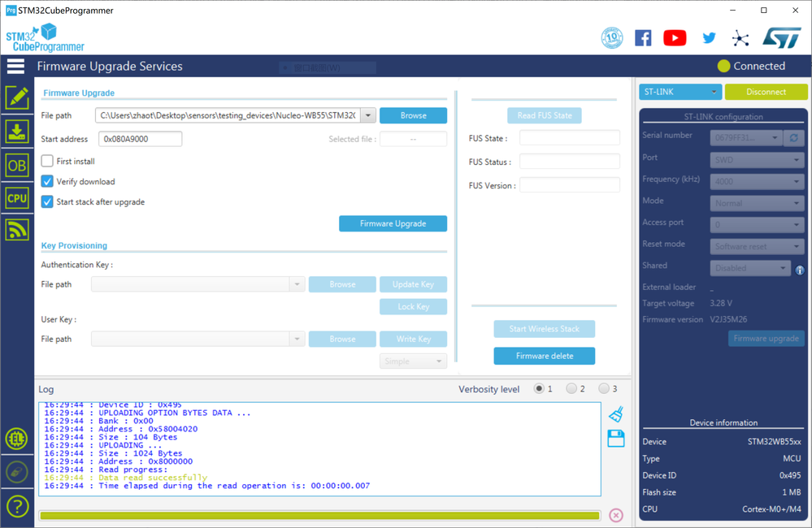
Task: Select verbosity level 1
Action: click(x=539, y=388)
